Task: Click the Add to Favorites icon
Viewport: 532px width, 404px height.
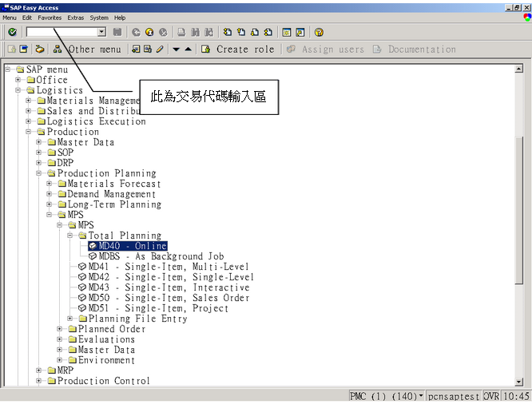Action: 136,50
